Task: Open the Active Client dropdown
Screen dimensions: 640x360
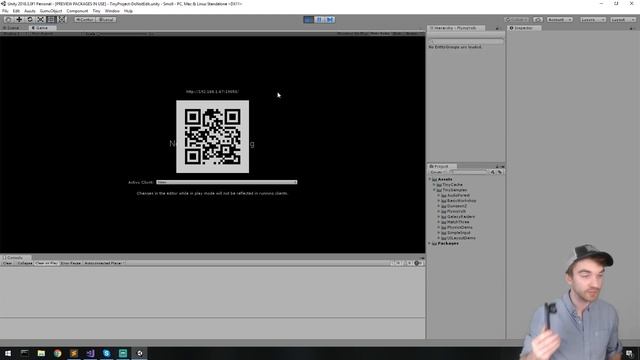Action: pyautogui.click(x=227, y=182)
